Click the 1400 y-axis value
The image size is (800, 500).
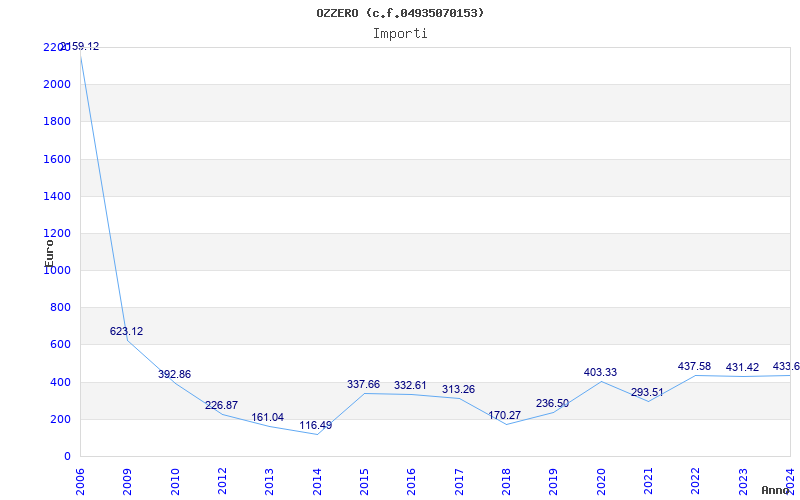pos(57,196)
